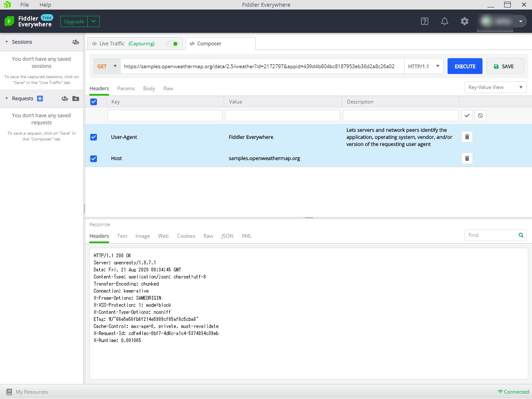Screen dimensions: 532x399
Task: Click the EXECUTE button
Action: 465,66
